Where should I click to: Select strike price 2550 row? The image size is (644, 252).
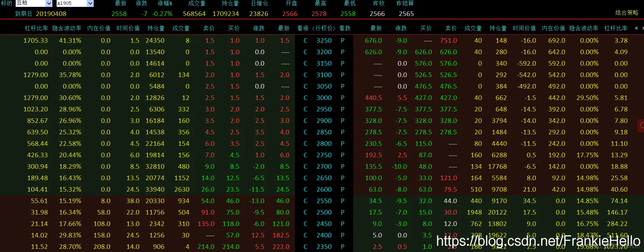[x=324, y=201]
